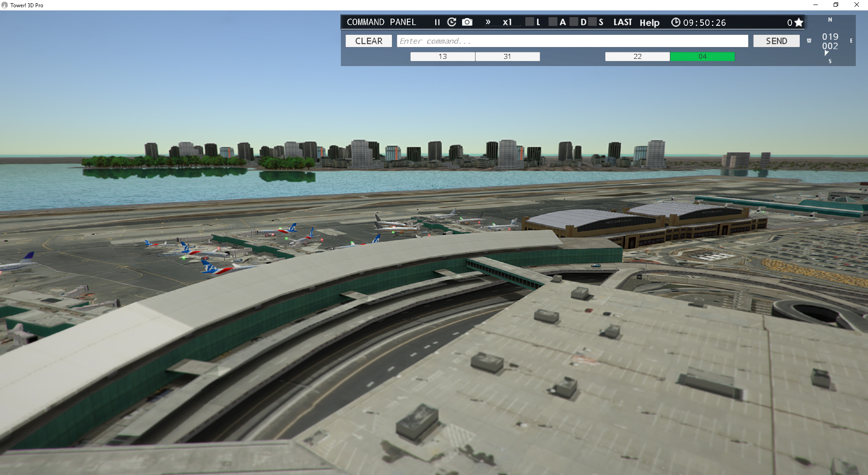Screen dimensions: 868x475
Task: Toggle the S checkbox
Action: pyautogui.click(x=594, y=22)
